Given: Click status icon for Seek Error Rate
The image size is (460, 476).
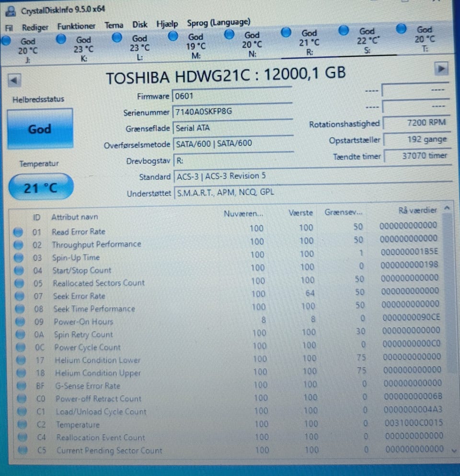Looking at the screenshot, I should [20, 296].
